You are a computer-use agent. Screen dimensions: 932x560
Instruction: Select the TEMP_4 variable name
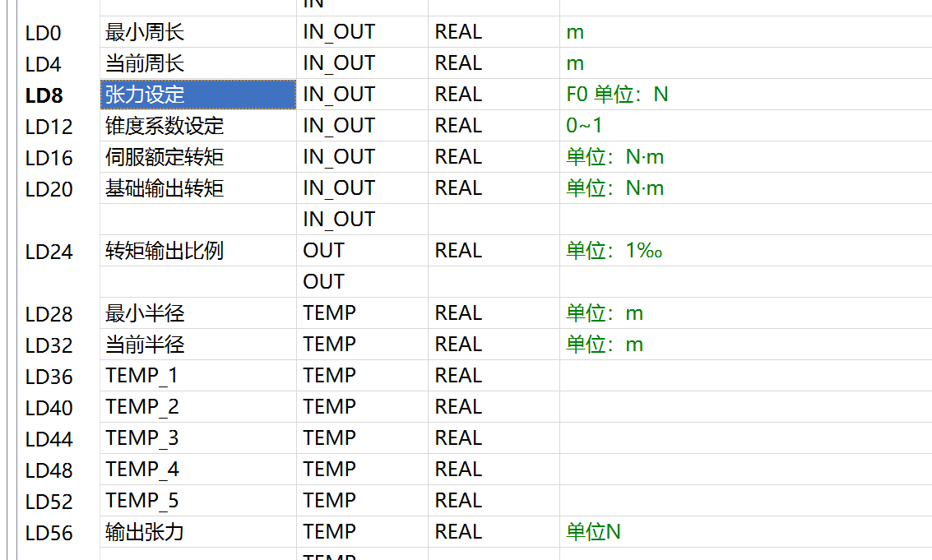point(141,470)
